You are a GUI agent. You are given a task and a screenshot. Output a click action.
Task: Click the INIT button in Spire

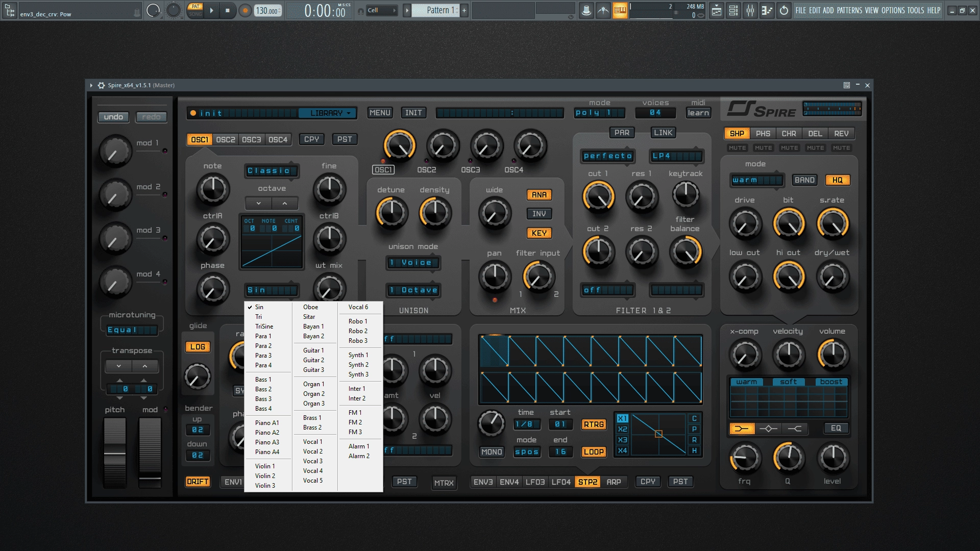point(413,113)
